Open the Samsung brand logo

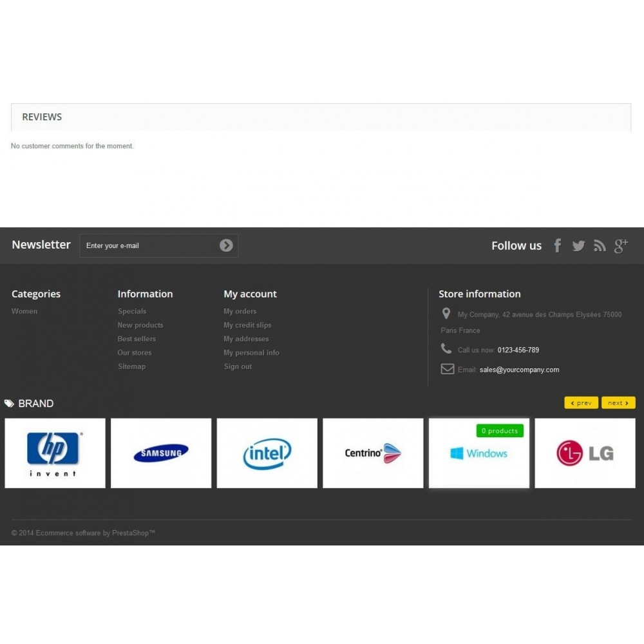coord(161,453)
